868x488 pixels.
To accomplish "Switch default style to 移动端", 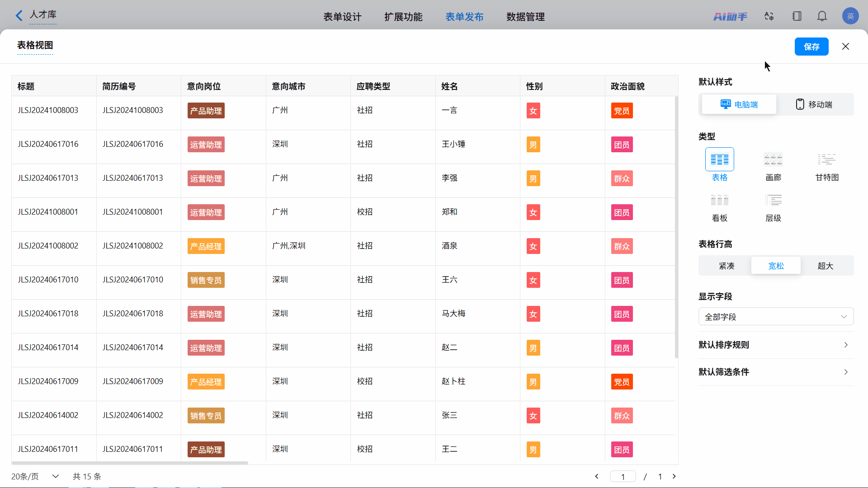I will coord(814,104).
